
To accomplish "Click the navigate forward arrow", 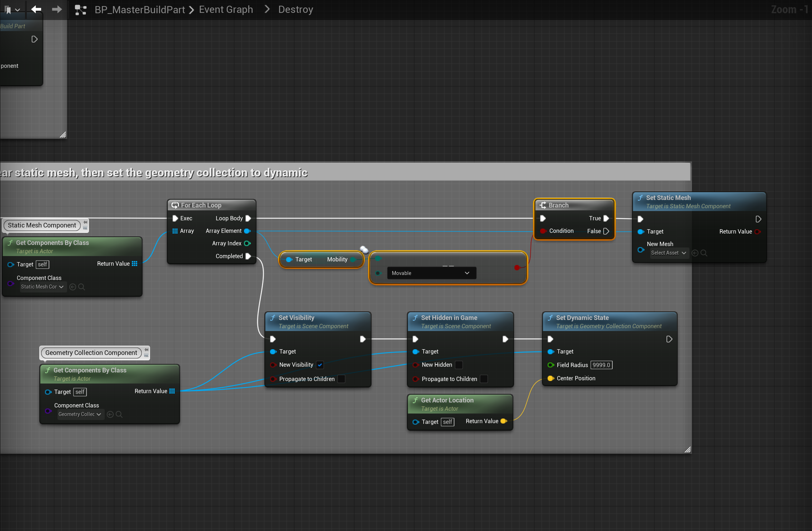I will pos(56,9).
